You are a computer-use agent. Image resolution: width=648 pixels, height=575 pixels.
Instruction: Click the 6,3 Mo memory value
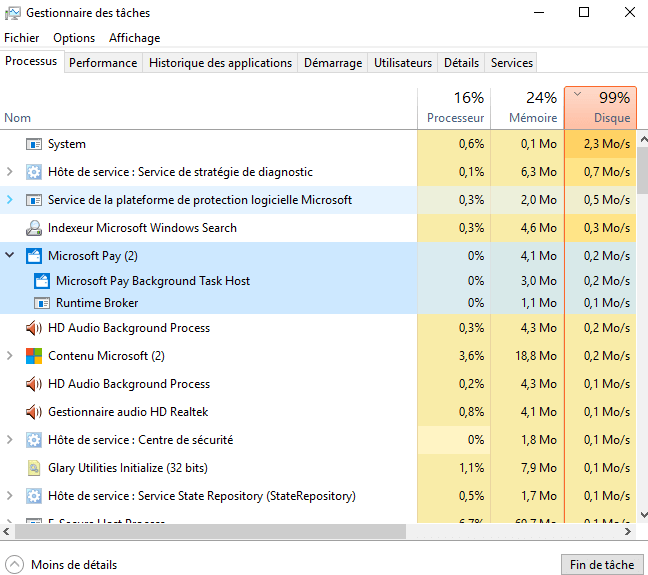point(538,172)
